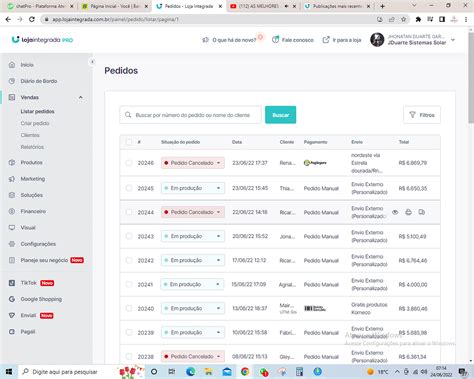Open status dropdown for order 20245

pos(193,188)
